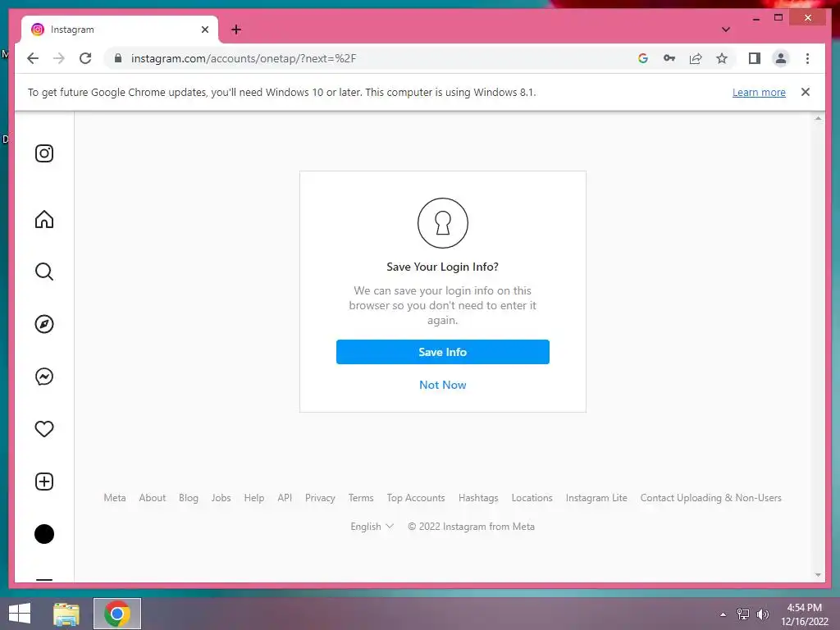Open the Learn more link

(x=759, y=92)
